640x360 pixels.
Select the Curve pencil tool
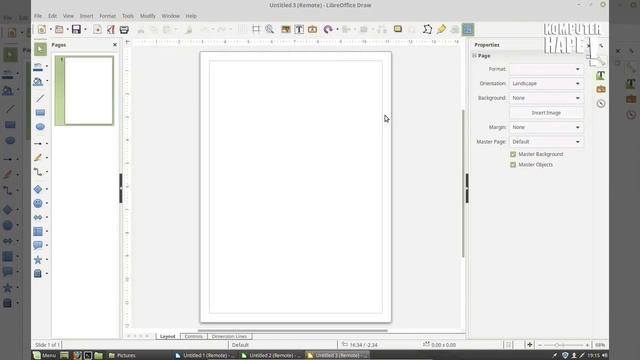click(x=38, y=158)
